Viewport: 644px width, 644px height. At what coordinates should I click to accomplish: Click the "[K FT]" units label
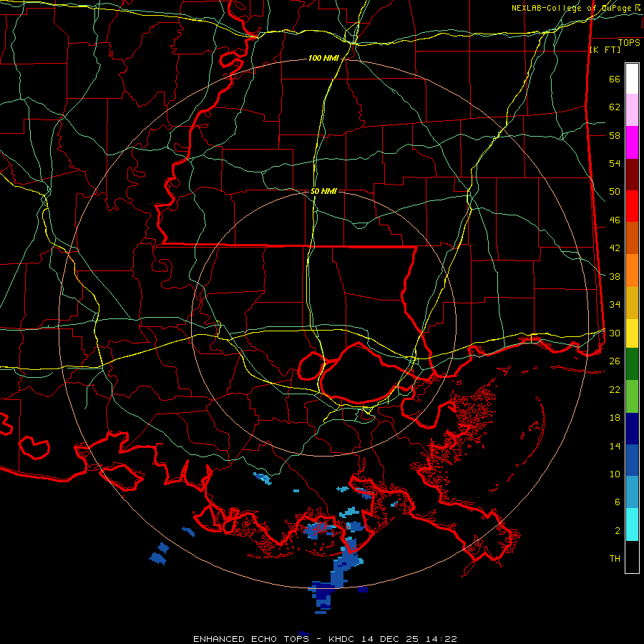pyautogui.click(x=605, y=49)
